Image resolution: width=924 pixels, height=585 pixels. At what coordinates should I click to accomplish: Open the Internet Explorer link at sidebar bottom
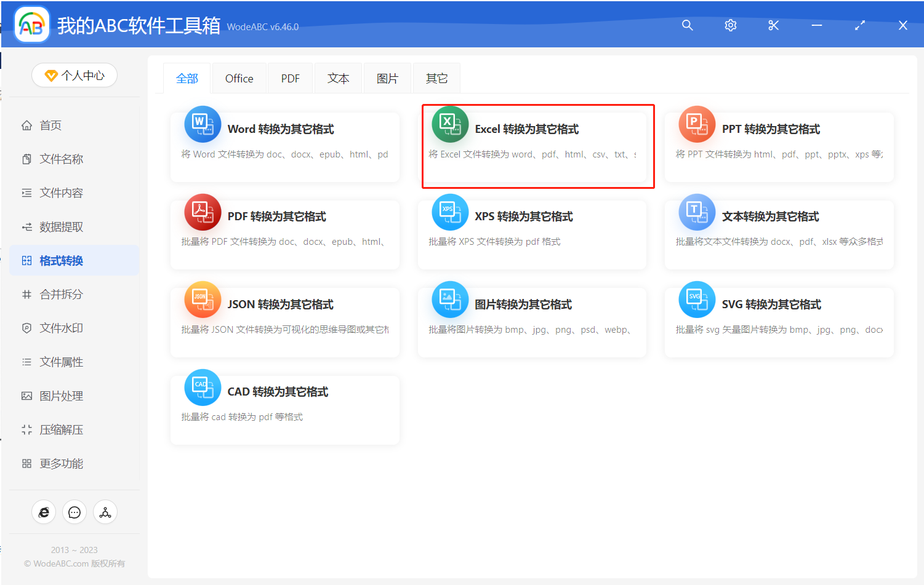[44, 512]
